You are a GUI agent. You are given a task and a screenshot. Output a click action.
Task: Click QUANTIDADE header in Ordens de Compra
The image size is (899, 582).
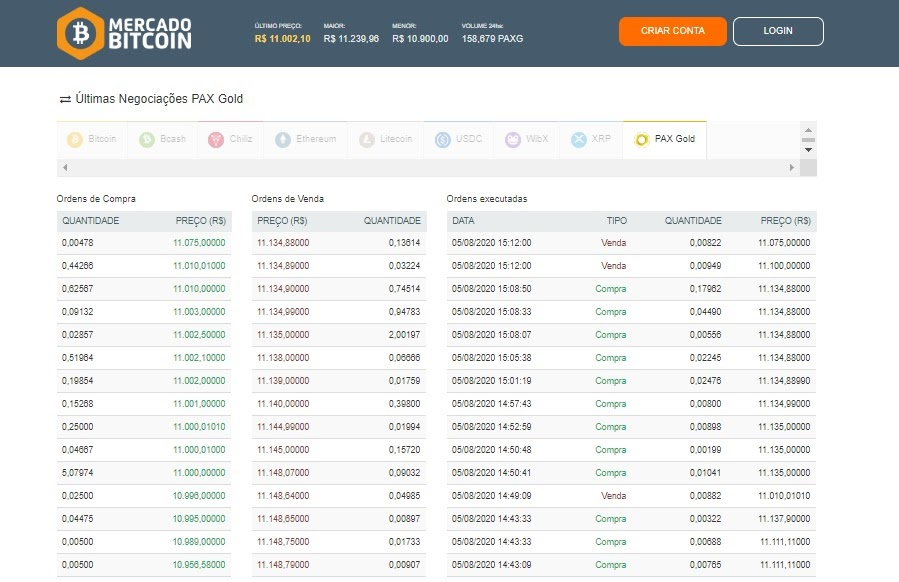pos(91,221)
